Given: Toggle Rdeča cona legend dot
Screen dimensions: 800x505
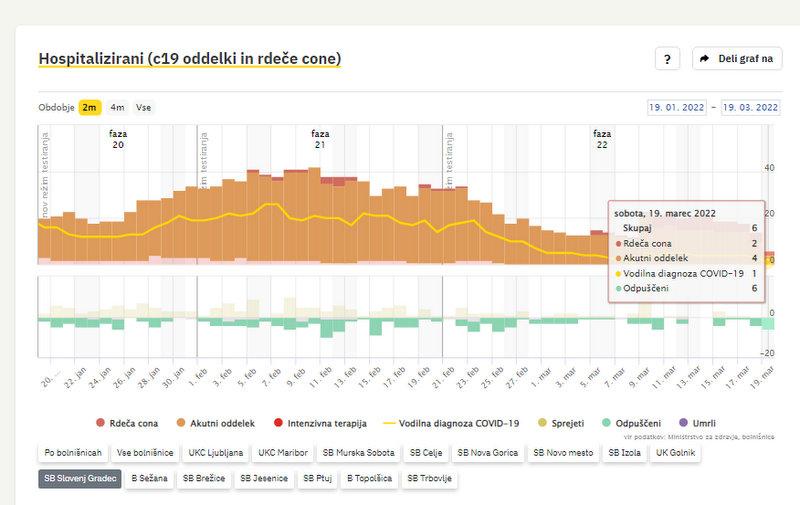Looking at the screenshot, I should (100, 423).
